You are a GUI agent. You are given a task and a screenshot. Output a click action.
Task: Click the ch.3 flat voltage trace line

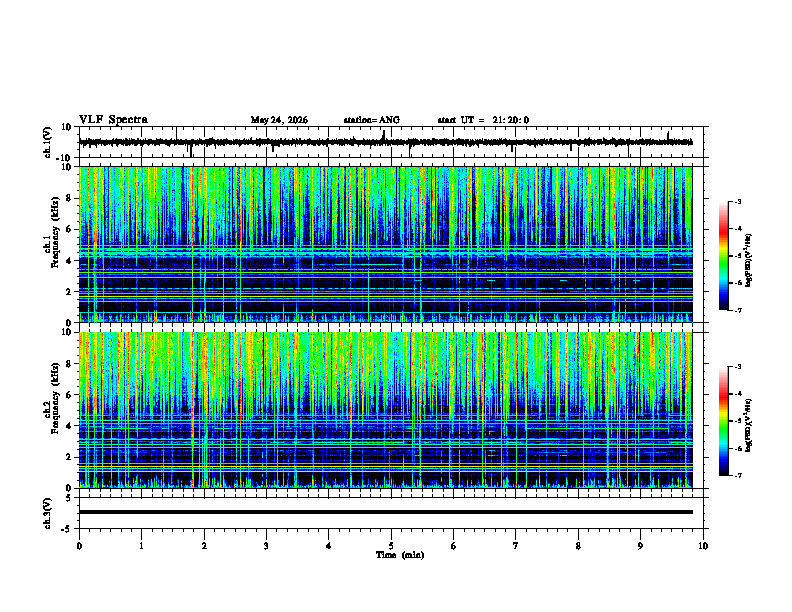385,512
